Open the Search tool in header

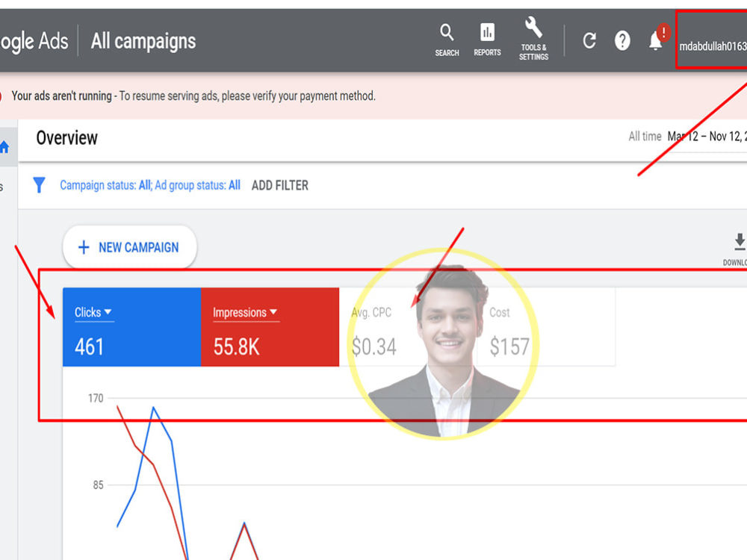(447, 40)
